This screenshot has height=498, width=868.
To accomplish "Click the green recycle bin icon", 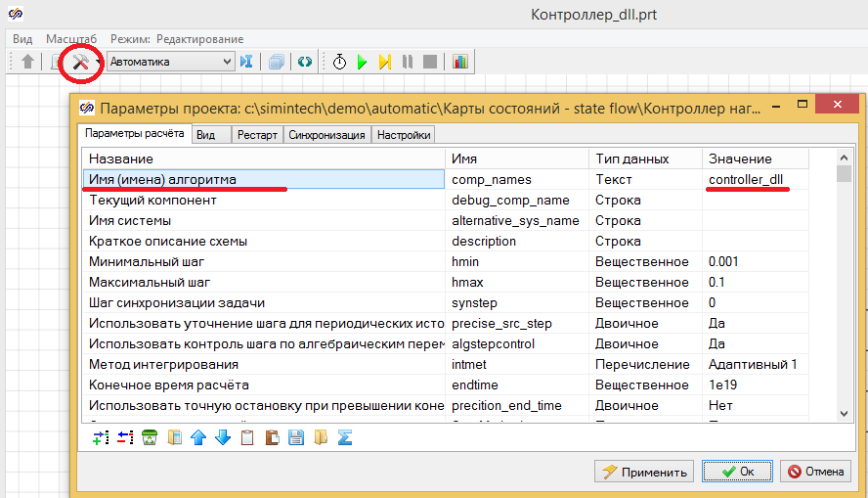I will pyautogui.click(x=150, y=437).
